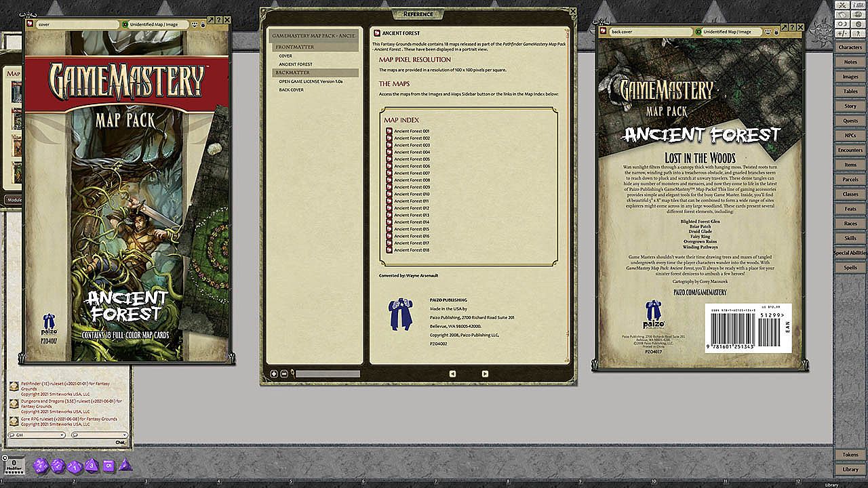Select Cover under Frontmatter in Reference
This screenshot has height=488, width=868.
[x=285, y=56]
